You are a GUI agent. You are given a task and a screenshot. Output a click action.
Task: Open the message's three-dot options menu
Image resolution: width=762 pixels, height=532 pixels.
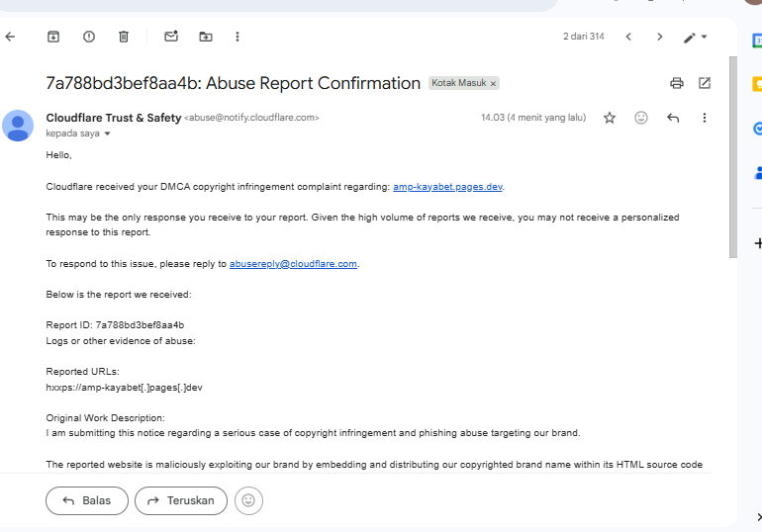[x=705, y=118]
